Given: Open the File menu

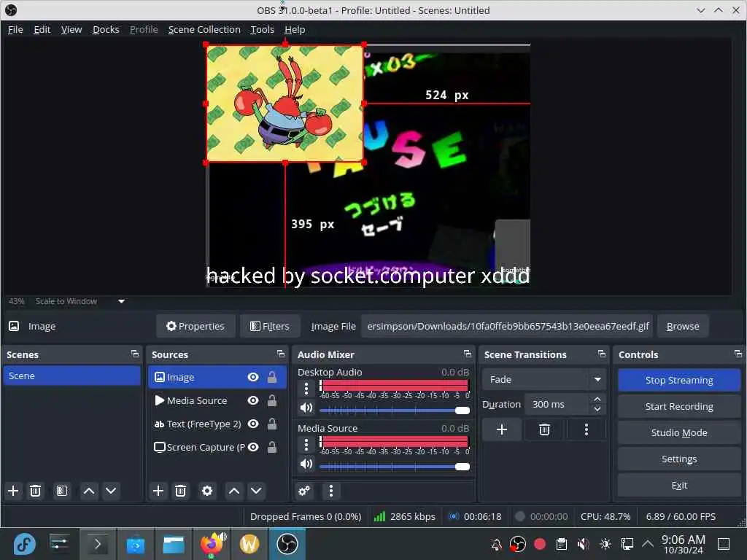Looking at the screenshot, I should point(15,29).
